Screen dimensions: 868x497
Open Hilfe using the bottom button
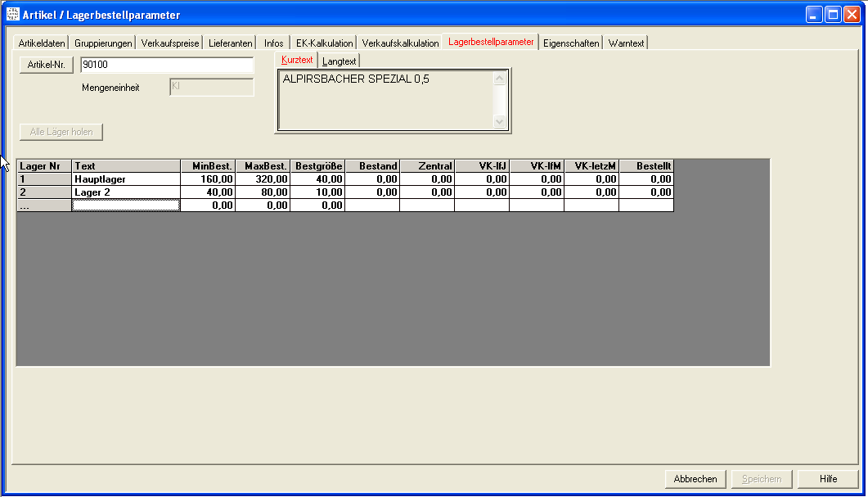pos(828,479)
